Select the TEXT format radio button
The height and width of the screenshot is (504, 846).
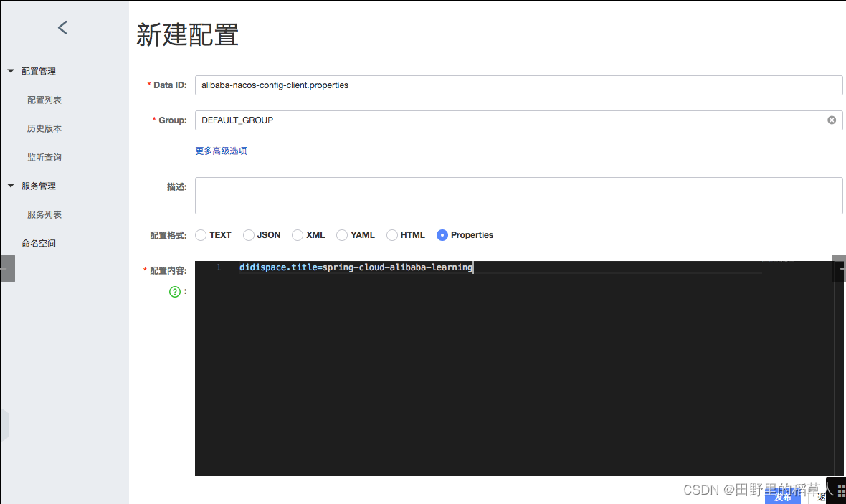coord(201,235)
